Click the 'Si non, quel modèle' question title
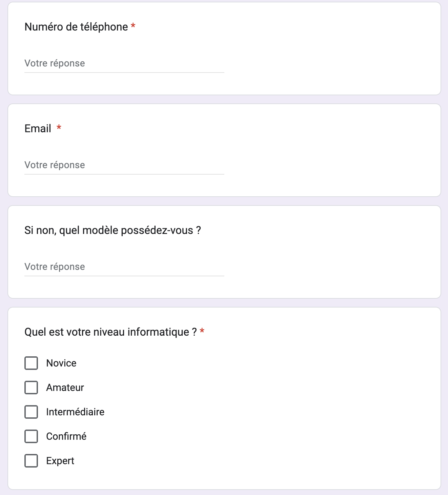Image resolution: width=448 pixels, height=495 pixels. point(113,230)
